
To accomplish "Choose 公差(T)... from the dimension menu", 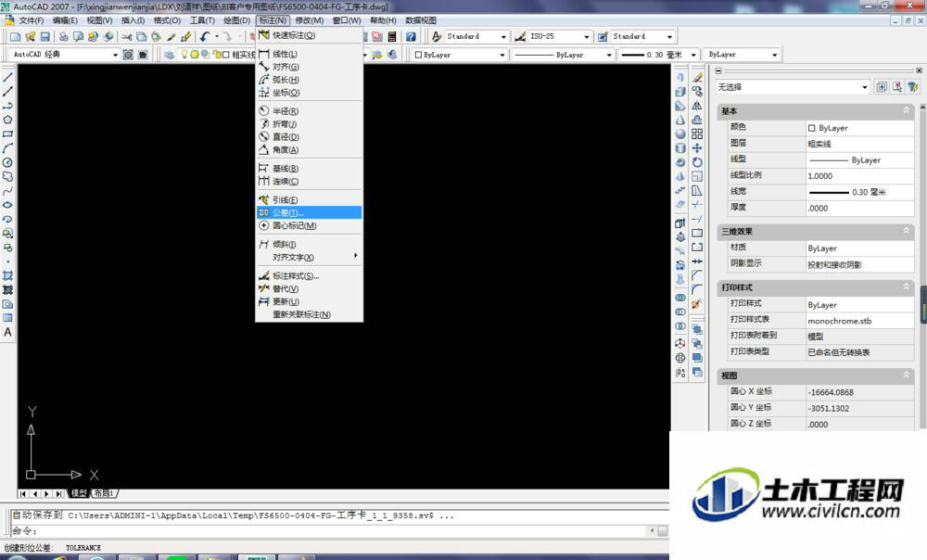I will pyautogui.click(x=310, y=213).
